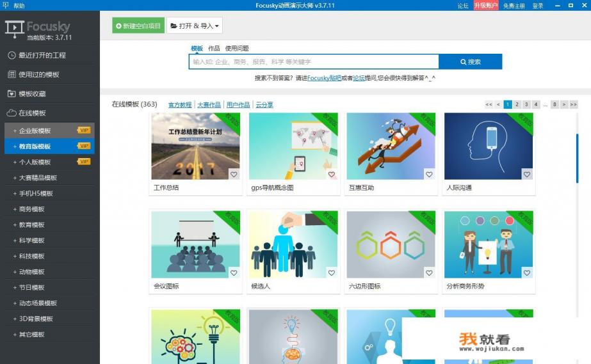Click the window icon in title bar
Viewport: 591px width, 364px height.
pos(5,5)
